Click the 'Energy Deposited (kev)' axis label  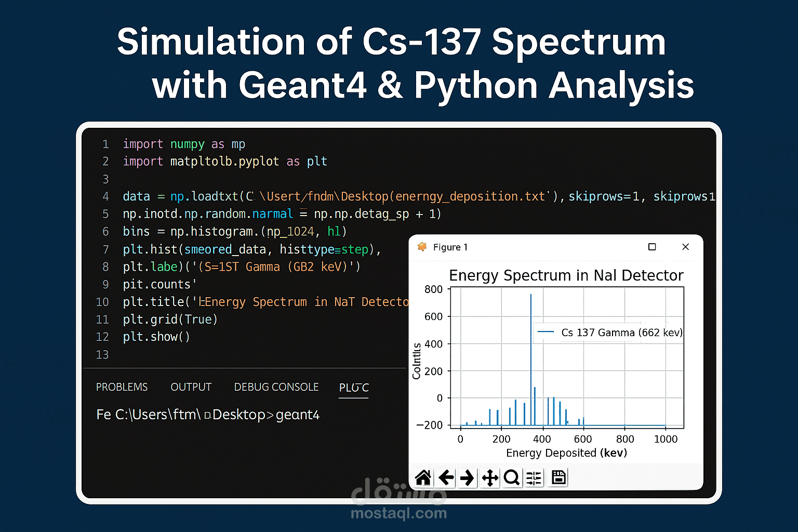click(x=566, y=453)
